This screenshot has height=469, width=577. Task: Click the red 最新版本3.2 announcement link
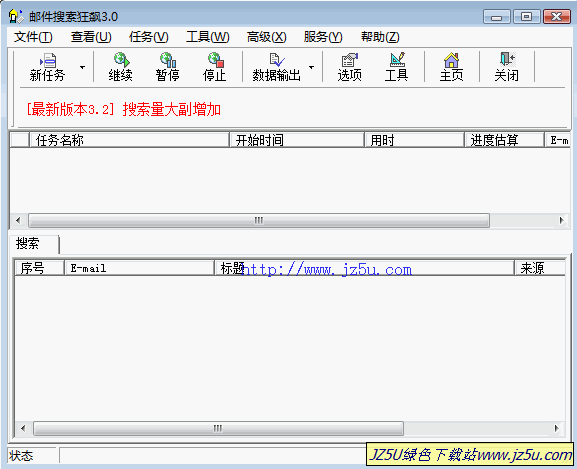pos(123,109)
